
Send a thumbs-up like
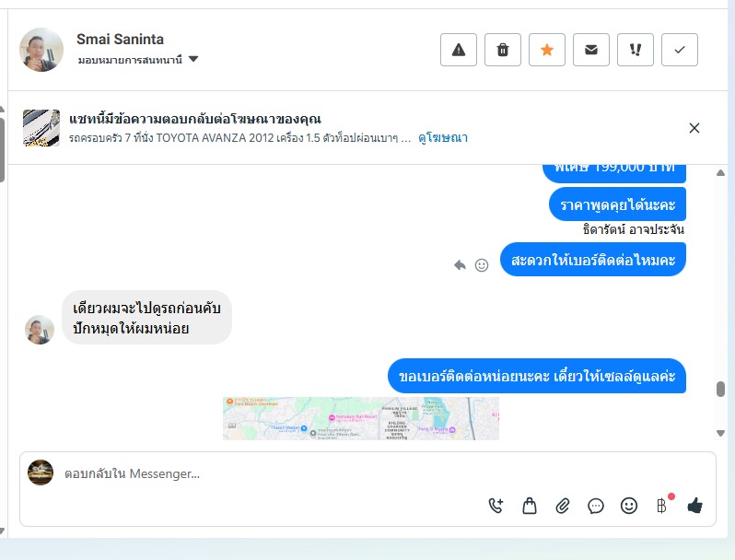pyautogui.click(x=694, y=505)
